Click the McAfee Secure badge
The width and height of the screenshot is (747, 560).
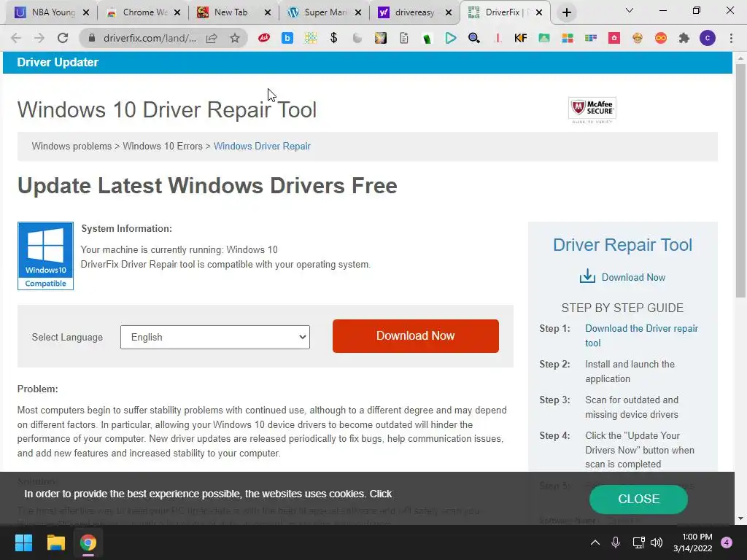coord(592,110)
